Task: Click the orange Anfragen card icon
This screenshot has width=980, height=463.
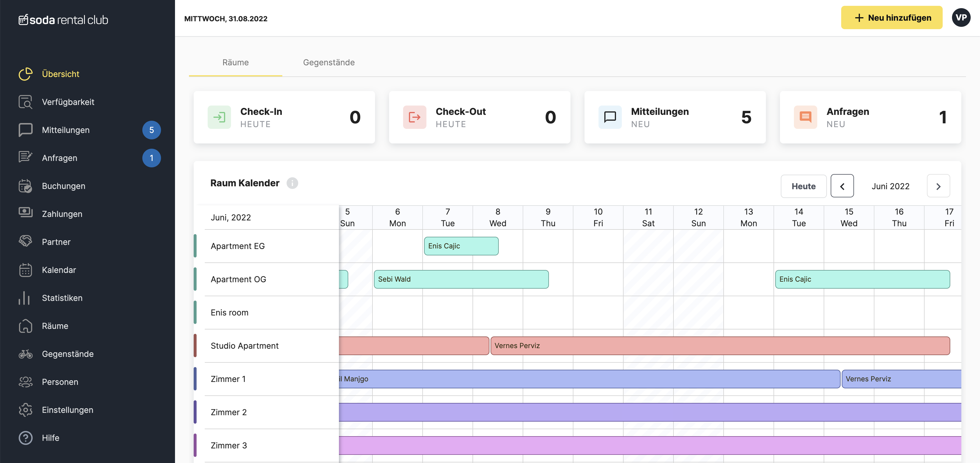Action: 805,117
